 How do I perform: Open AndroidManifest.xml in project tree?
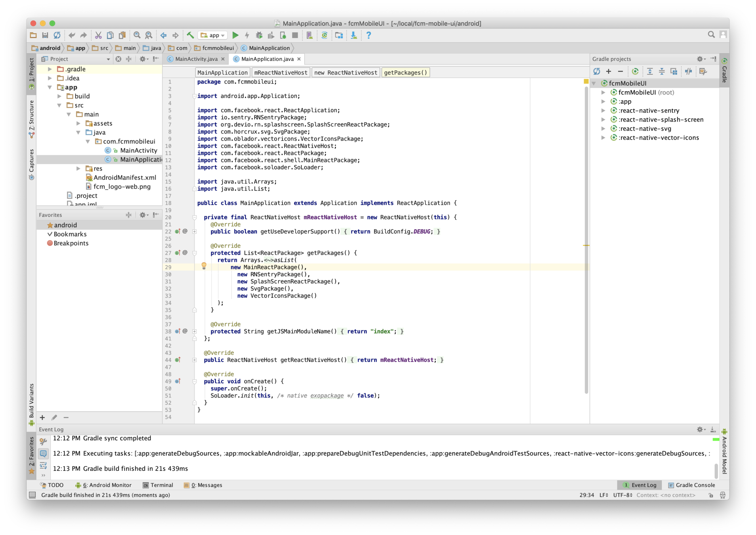coord(121,178)
